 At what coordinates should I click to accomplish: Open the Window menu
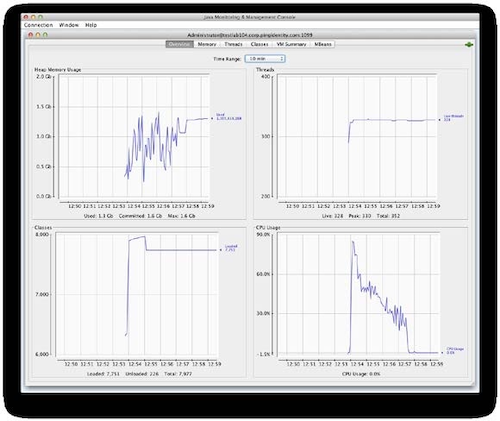point(69,25)
